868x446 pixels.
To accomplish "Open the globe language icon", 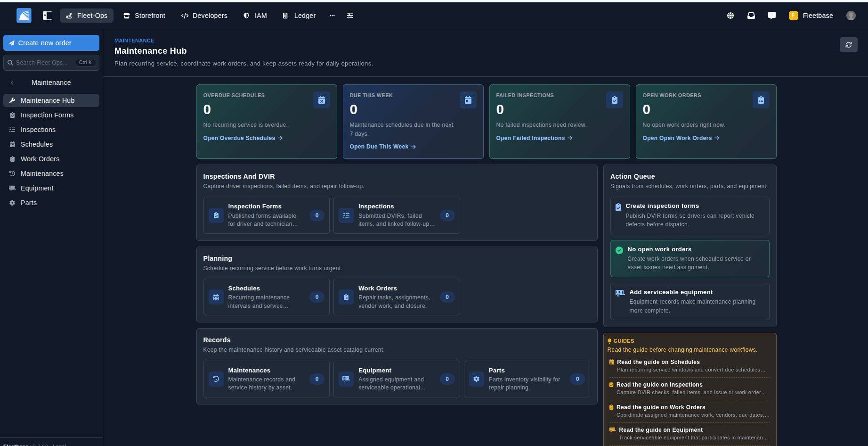I will [x=730, y=16].
